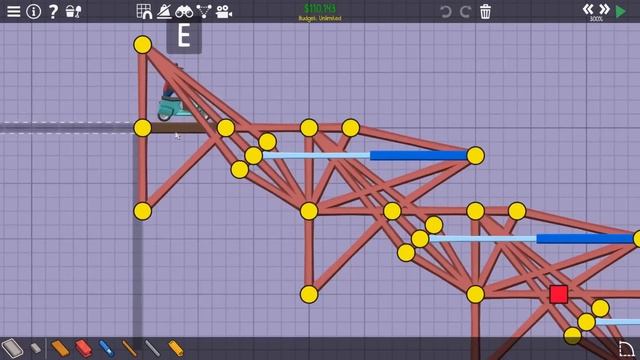Decrease simulation speed with double left arrows

588,9
